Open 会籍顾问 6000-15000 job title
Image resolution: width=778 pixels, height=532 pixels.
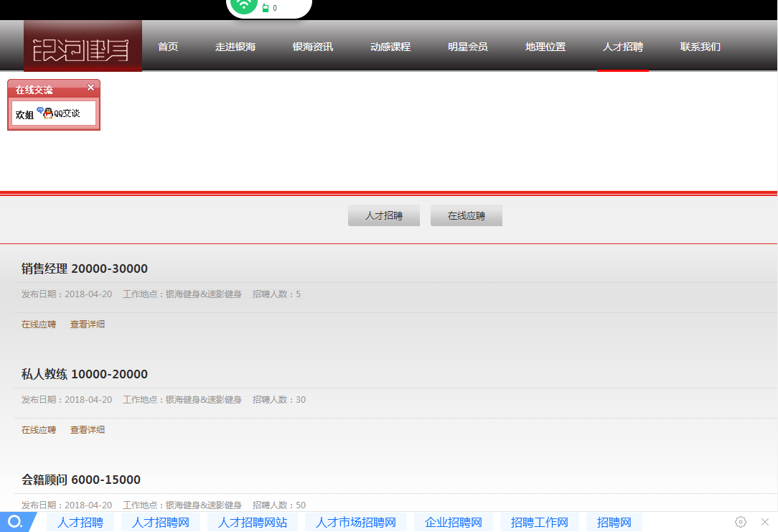[81, 480]
